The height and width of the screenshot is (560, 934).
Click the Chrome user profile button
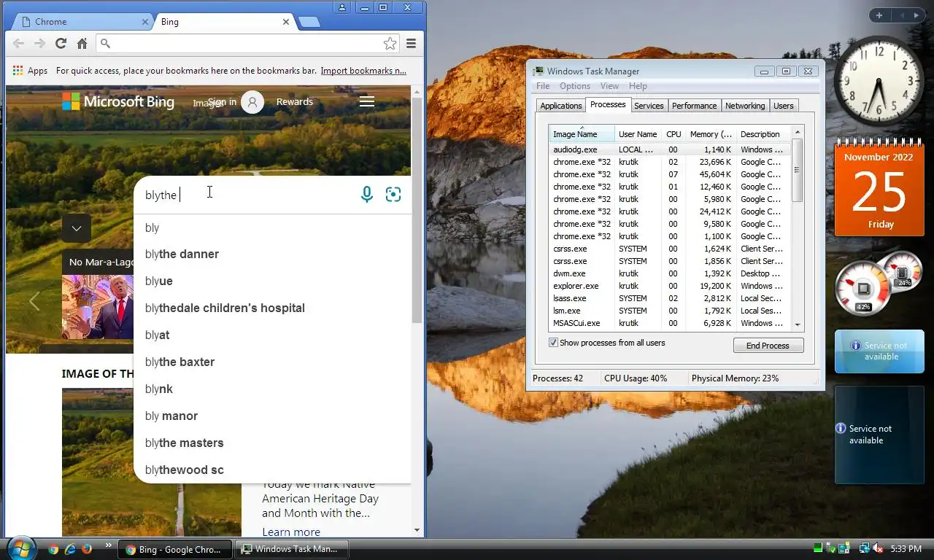(342, 7)
